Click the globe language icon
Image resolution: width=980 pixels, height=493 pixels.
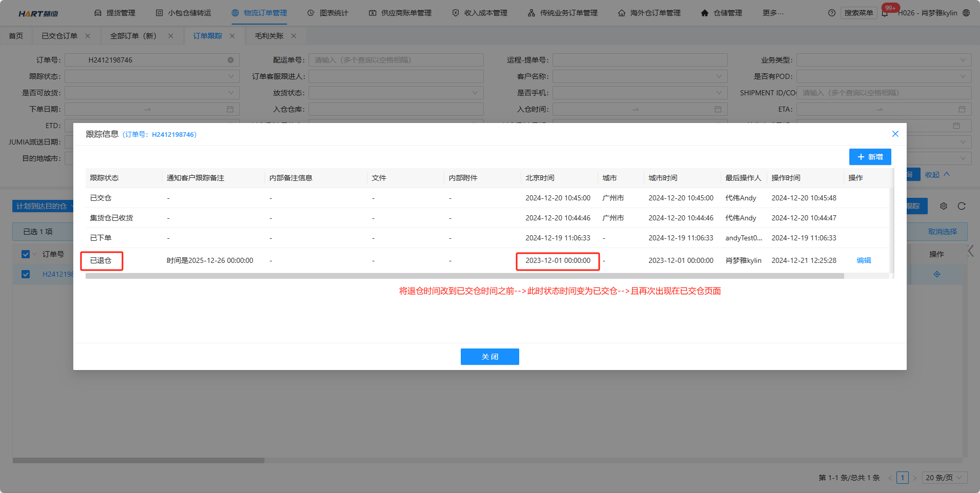coord(966,13)
